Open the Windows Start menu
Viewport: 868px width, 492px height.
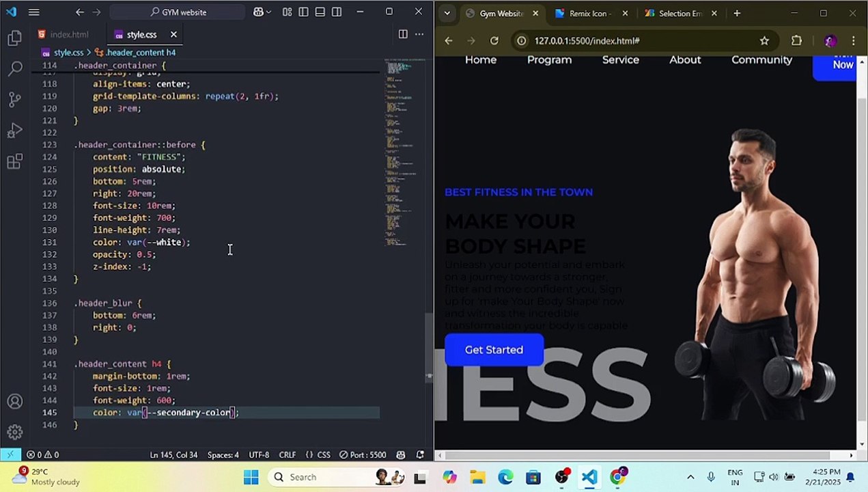pos(251,477)
